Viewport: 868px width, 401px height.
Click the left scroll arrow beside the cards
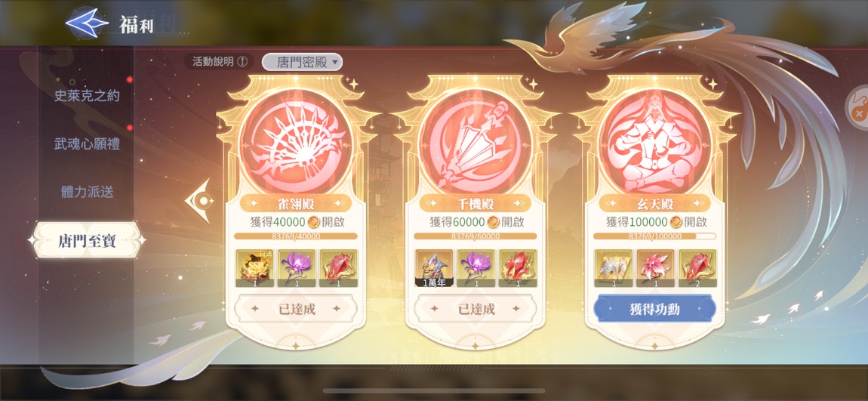199,201
